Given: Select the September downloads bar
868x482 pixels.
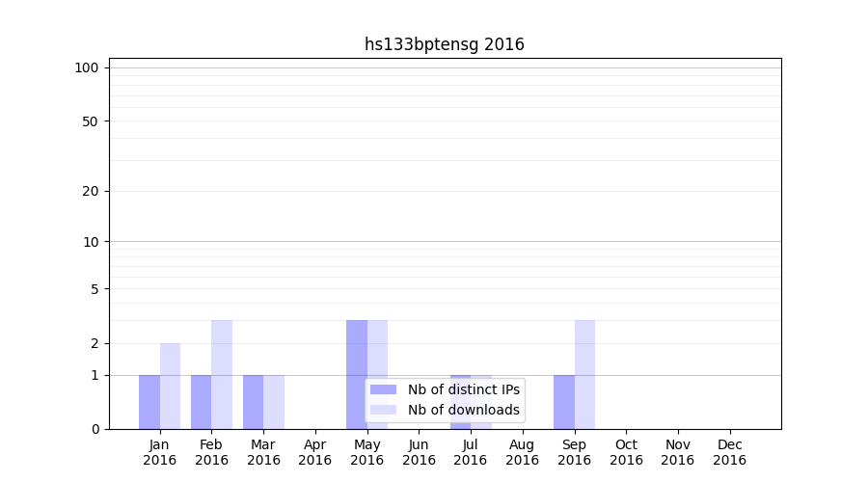Looking at the screenshot, I should coord(584,374).
